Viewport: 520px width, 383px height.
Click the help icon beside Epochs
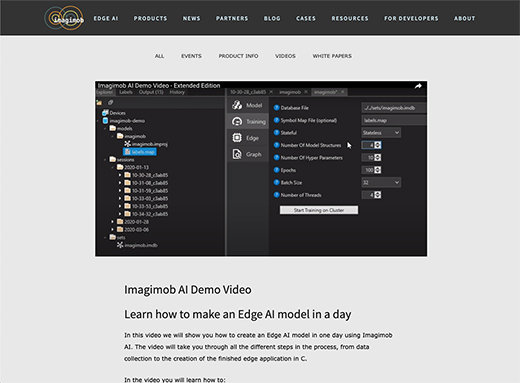coord(276,170)
